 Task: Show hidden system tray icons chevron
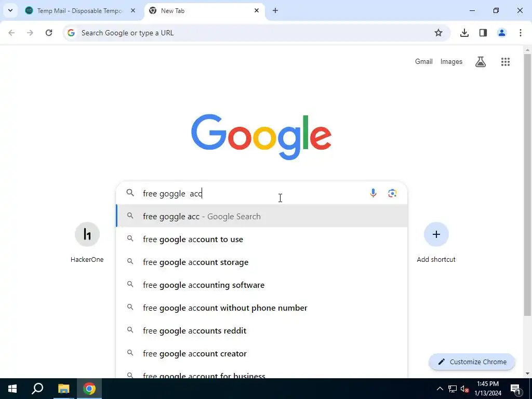click(x=440, y=389)
